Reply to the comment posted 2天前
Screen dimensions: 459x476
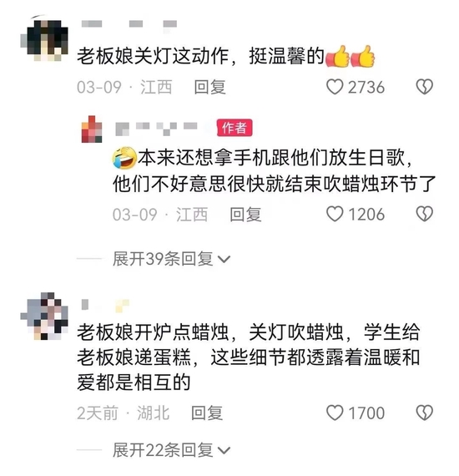coord(207,413)
